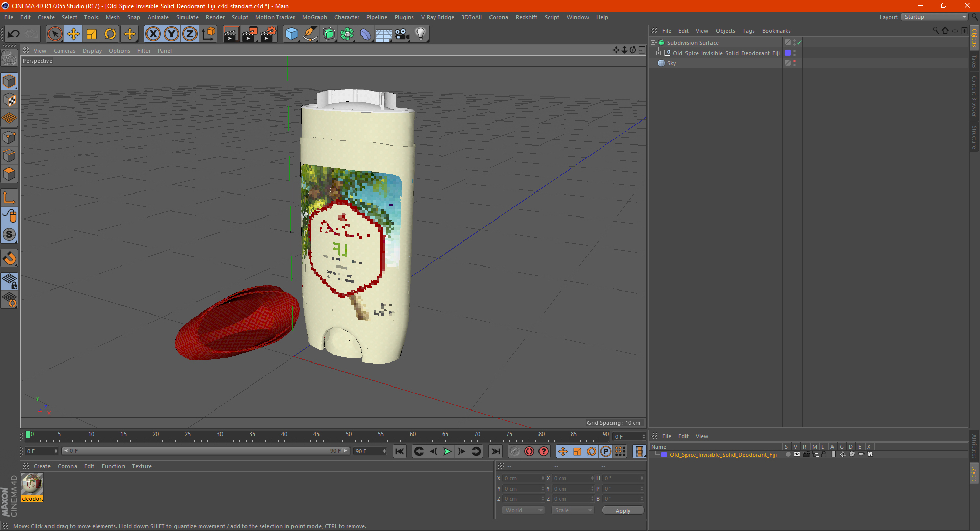Viewport: 980px width, 531px height.
Task: Click Record Active Objects button
Action: point(515,451)
